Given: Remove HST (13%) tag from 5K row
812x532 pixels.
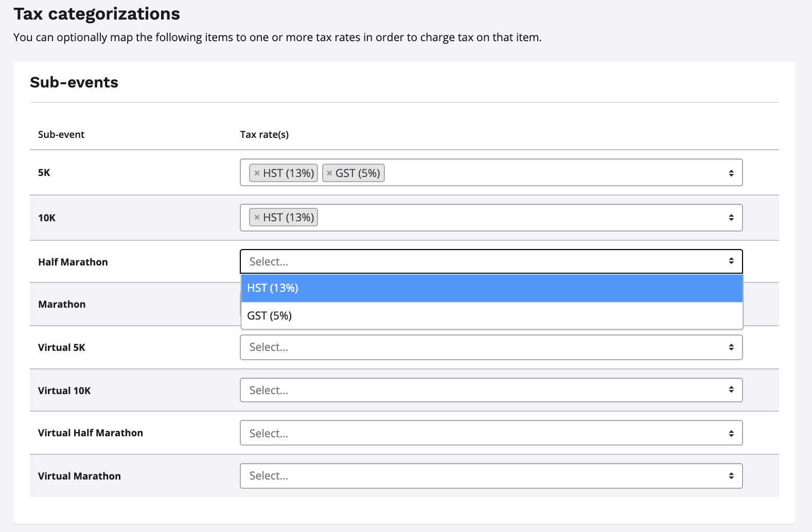Looking at the screenshot, I should [257, 173].
